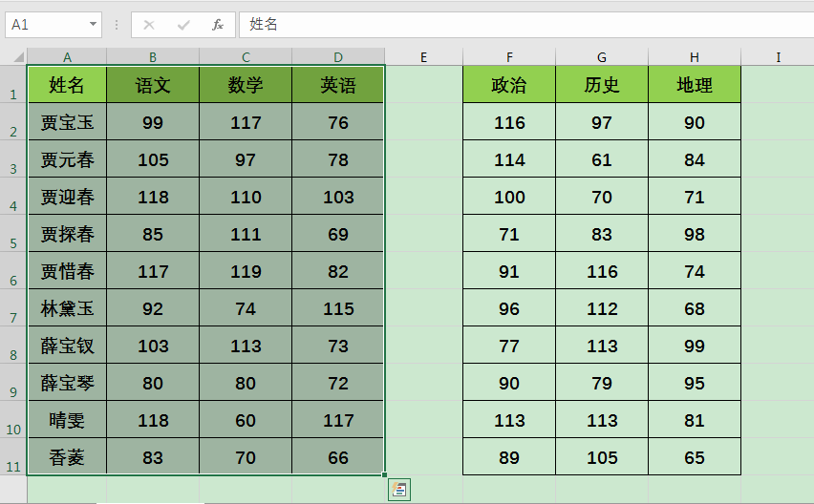Click the 英语 header cell
The height and width of the screenshot is (504, 814).
coord(338,85)
